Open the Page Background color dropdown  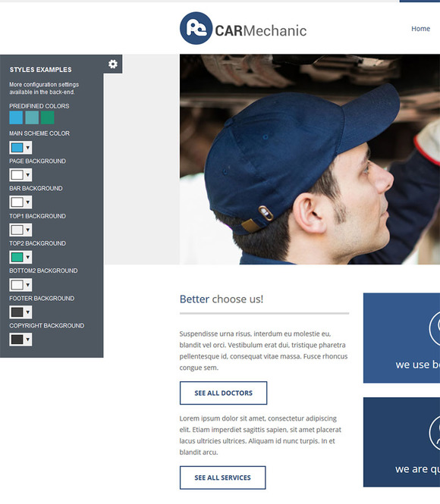20,175
